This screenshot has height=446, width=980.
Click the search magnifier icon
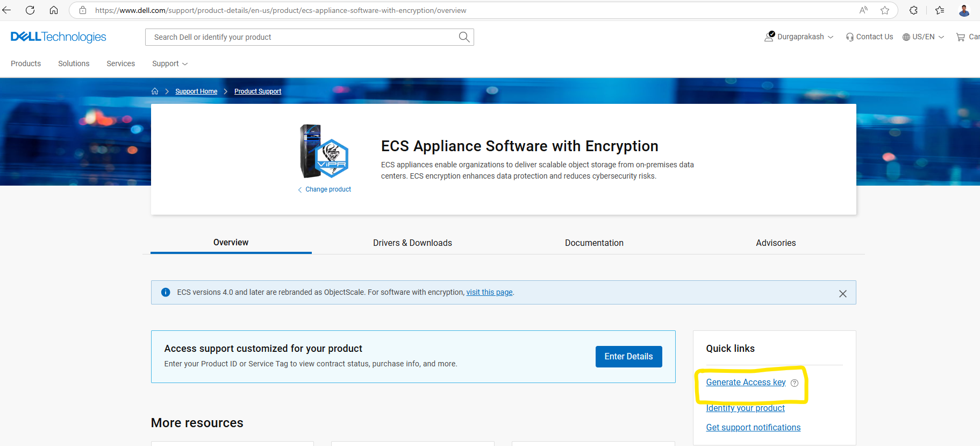click(464, 37)
